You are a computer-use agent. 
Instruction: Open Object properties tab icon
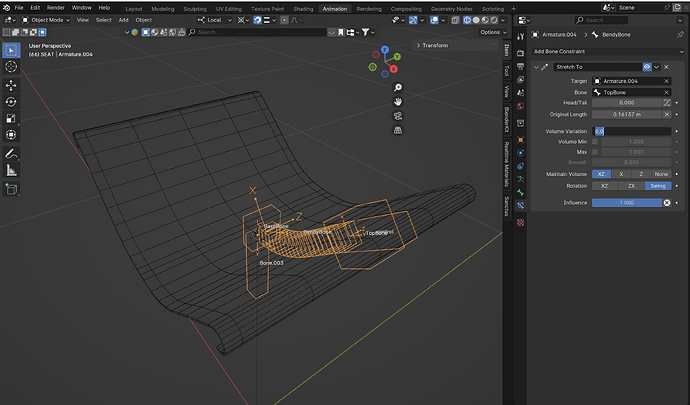click(x=521, y=140)
